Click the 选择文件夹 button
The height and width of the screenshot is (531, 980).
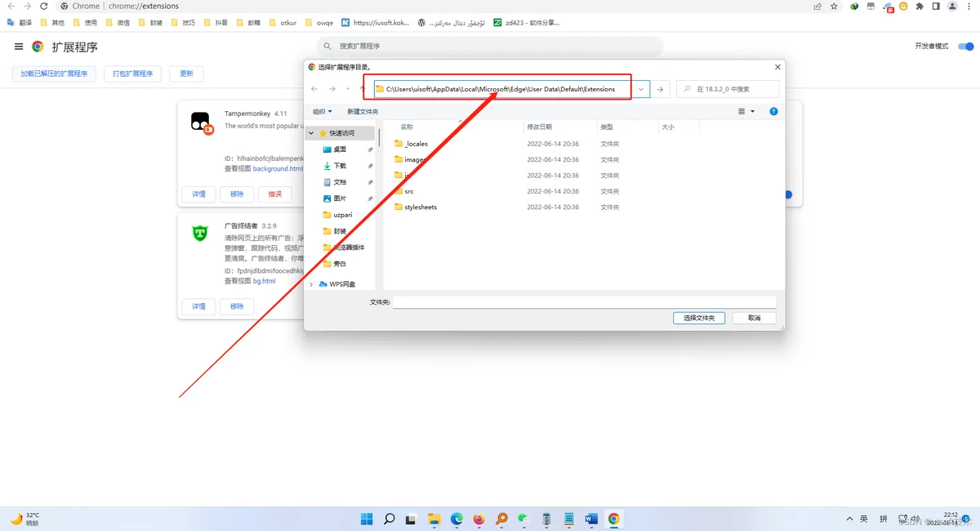[699, 318]
